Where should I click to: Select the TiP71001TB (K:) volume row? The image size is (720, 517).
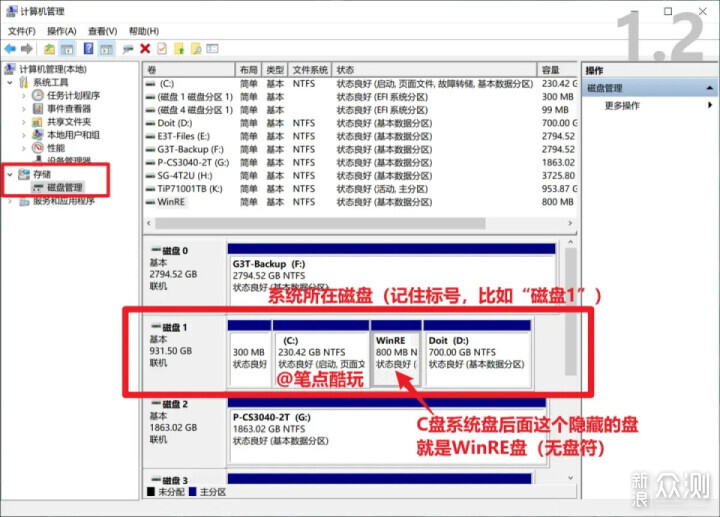tap(360, 189)
